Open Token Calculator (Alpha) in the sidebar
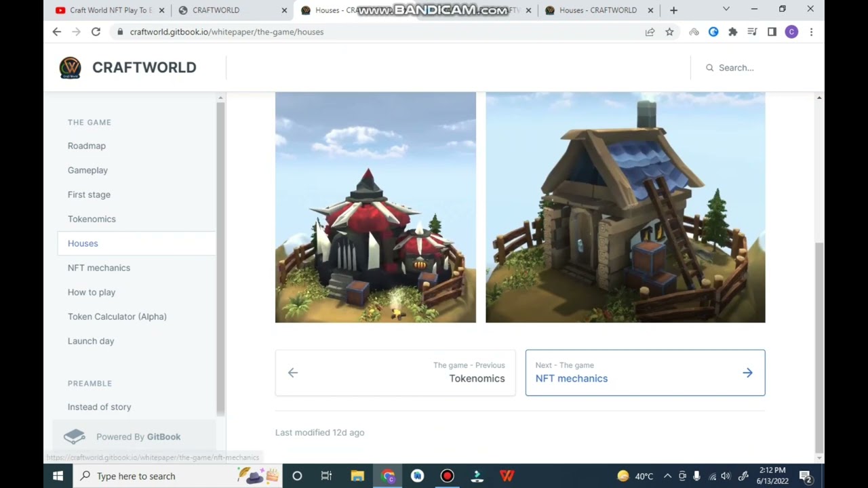Viewport: 868px width, 488px height. [x=117, y=317]
